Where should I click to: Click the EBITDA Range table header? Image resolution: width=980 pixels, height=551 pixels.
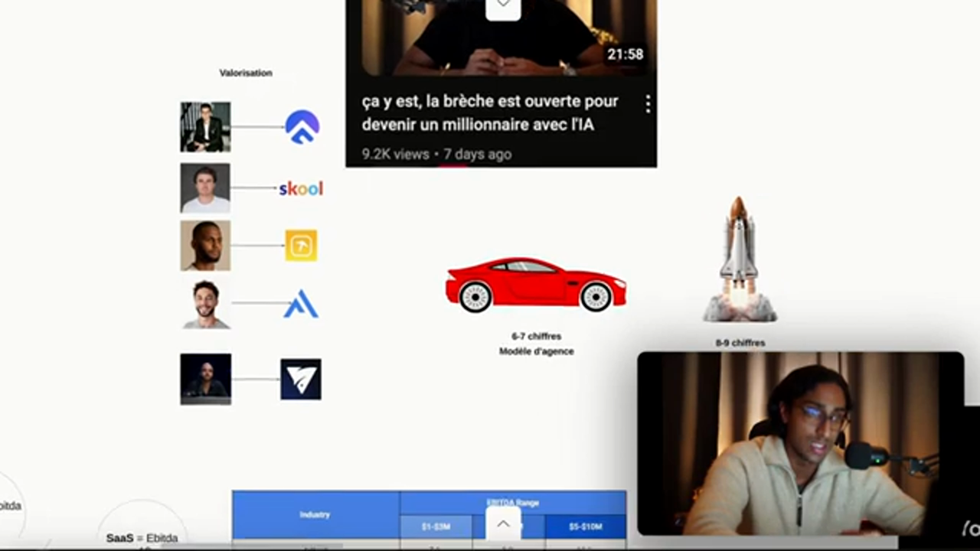coord(513,503)
